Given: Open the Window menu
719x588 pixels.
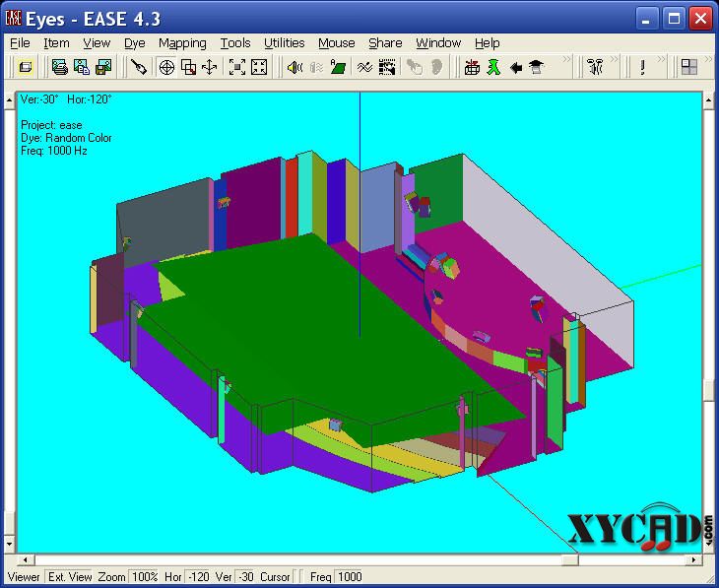Looking at the screenshot, I should click(438, 43).
